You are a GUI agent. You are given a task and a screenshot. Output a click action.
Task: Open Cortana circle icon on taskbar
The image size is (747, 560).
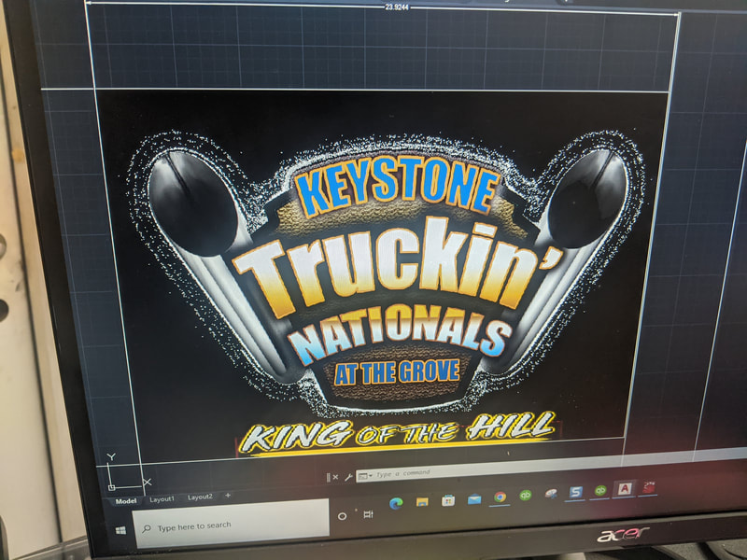tap(342, 516)
